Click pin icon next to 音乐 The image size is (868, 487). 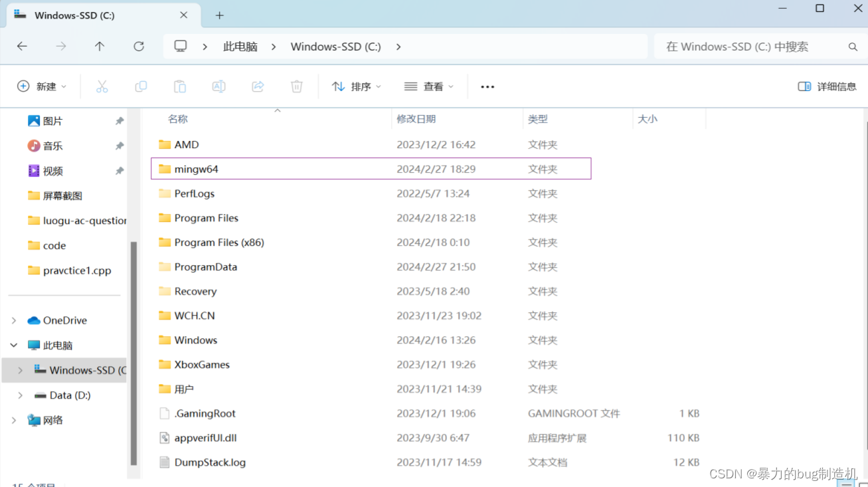(120, 146)
